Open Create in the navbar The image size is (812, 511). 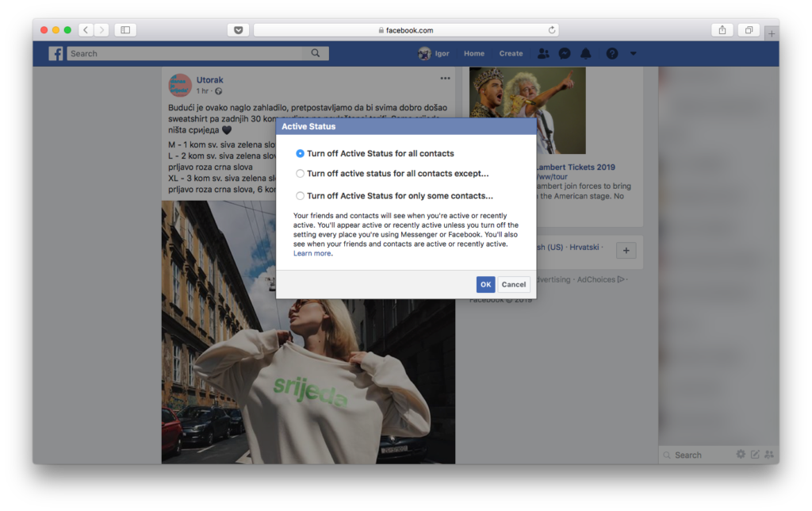point(511,53)
